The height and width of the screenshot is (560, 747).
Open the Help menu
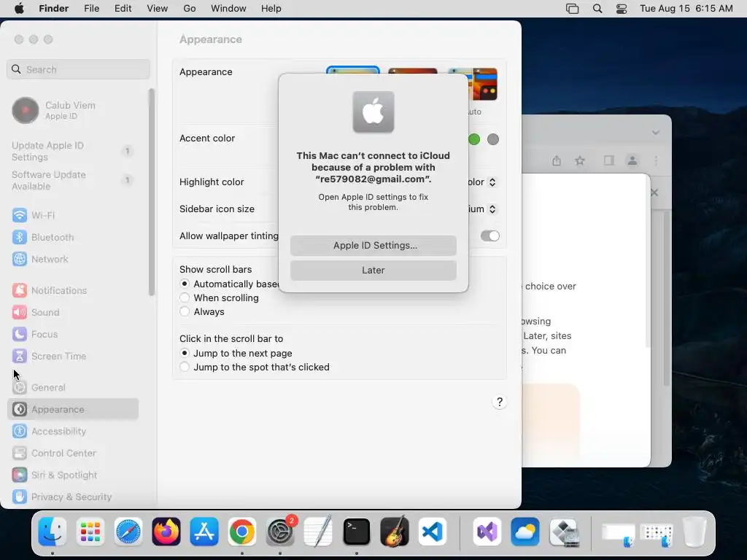(x=271, y=9)
